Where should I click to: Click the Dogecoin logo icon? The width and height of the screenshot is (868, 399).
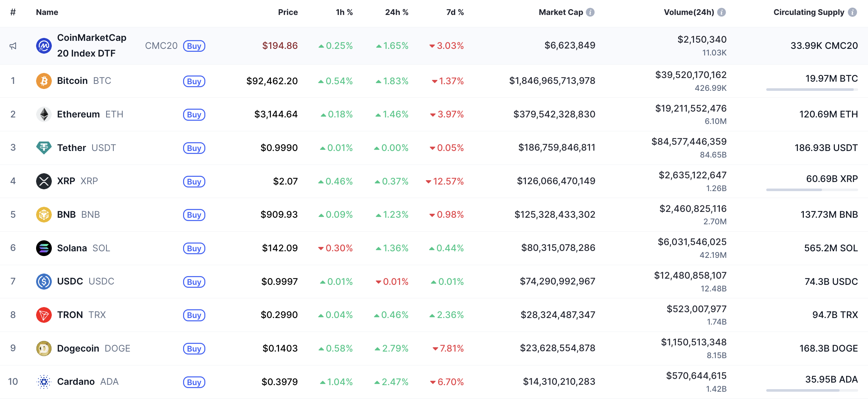[x=44, y=348]
